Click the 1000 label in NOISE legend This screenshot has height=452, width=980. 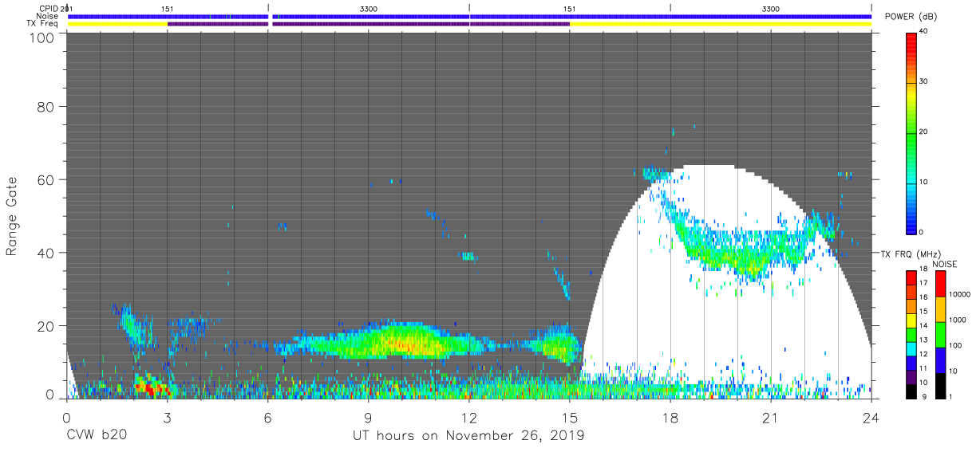[x=956, y=320]
